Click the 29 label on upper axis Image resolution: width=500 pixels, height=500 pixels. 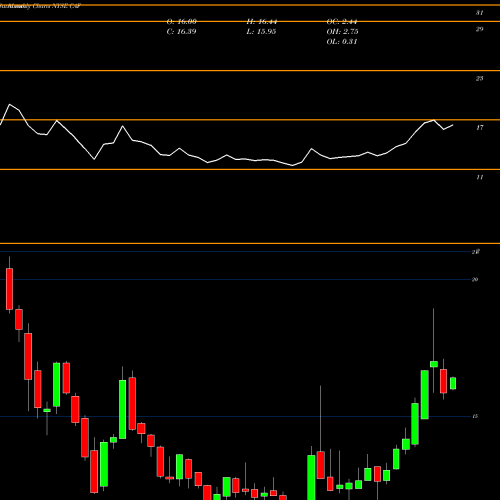(x=479, y=29)
